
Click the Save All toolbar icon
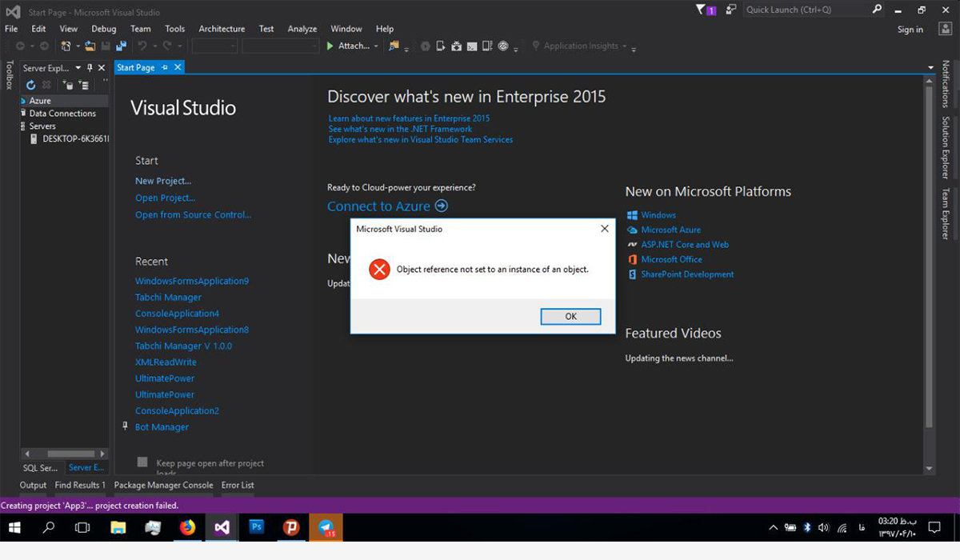pos(121,46)
